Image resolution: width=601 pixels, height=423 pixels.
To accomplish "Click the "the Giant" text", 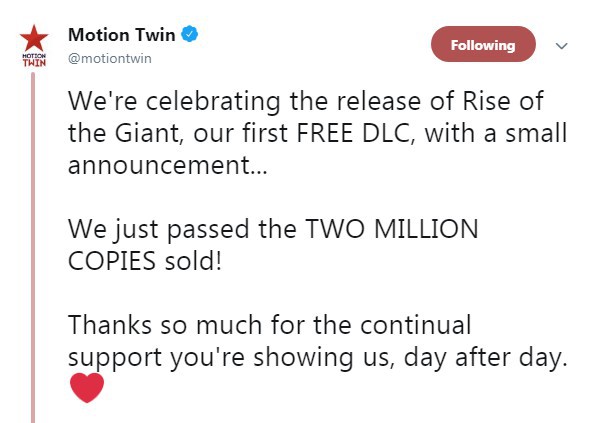I will (119, 131).
